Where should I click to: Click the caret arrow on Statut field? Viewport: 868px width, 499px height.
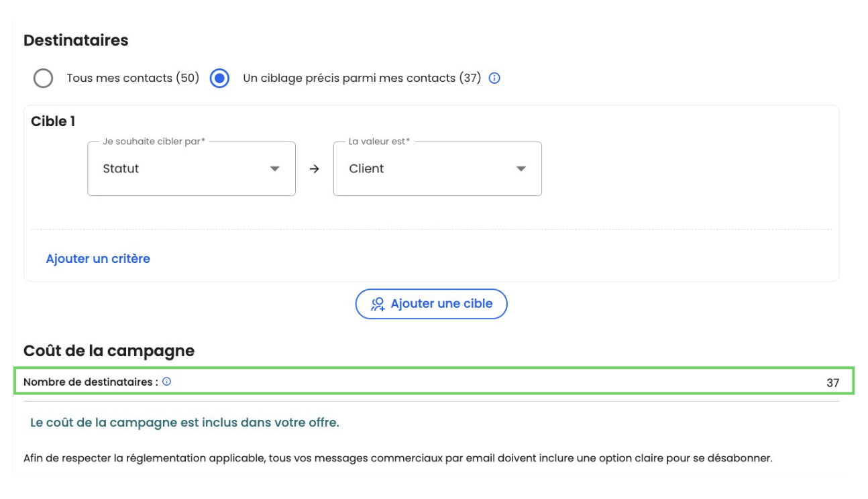click(274, 169)
